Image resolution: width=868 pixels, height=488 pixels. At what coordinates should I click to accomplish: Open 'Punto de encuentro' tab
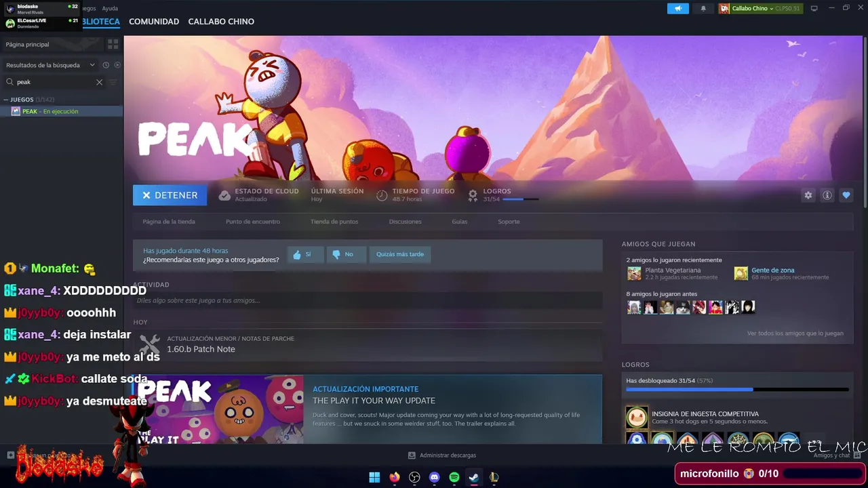click(253, 222)
